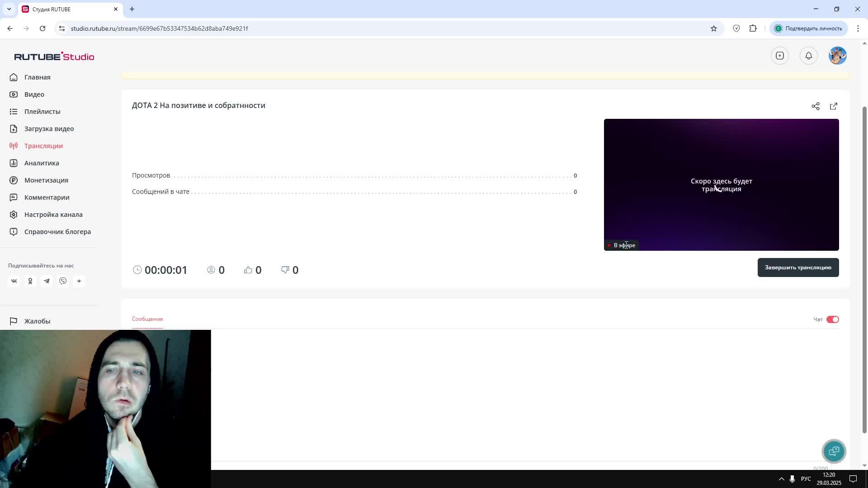
Task: Select the Сообщения tab
Action: (x=147, y=319)
